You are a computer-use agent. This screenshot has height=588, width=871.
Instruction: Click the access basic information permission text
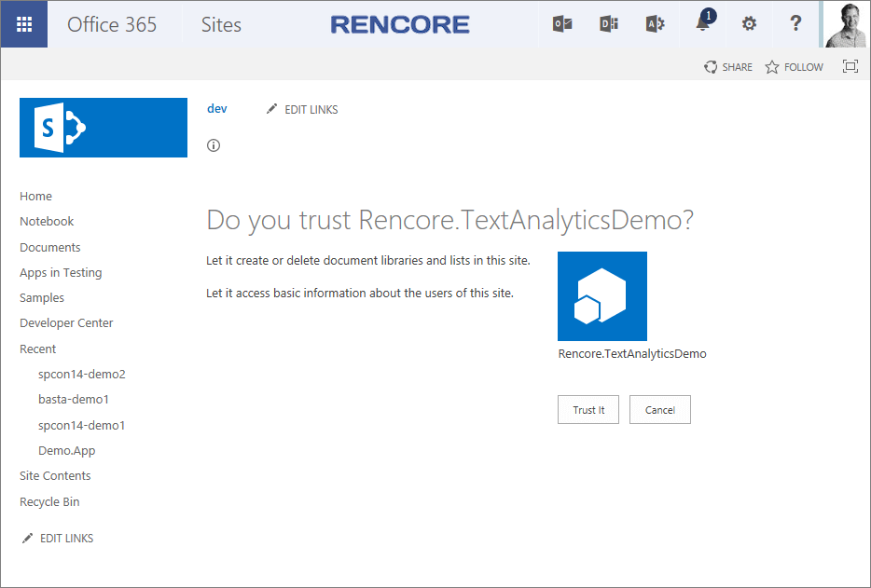click(360, 294)
